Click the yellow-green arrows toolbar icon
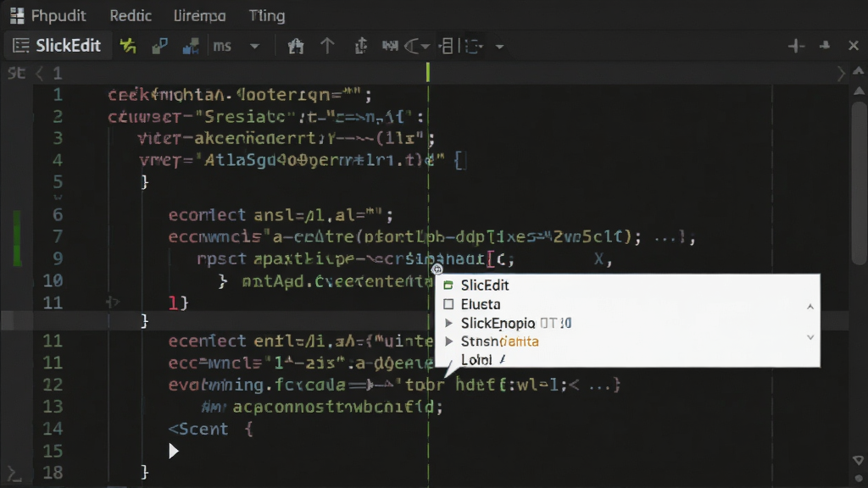Image resolution: width=868 pixels, height=488 pixels. (x=128, y=46)
